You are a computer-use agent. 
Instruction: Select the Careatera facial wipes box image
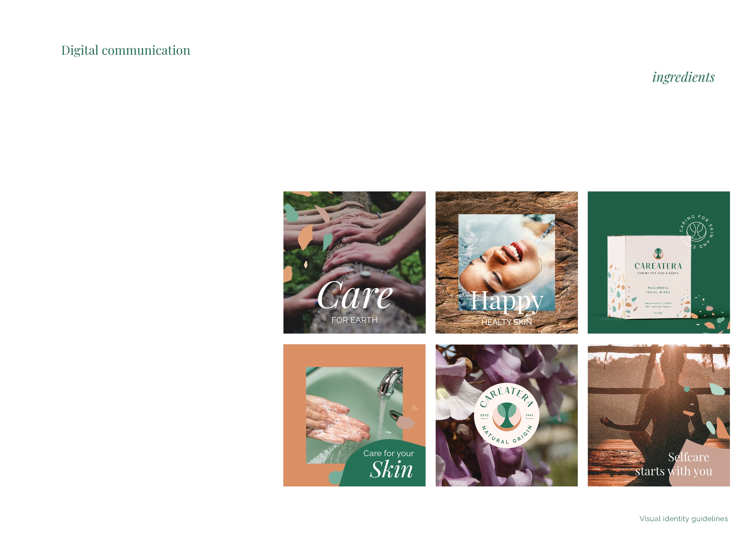(x=659, y=262)
